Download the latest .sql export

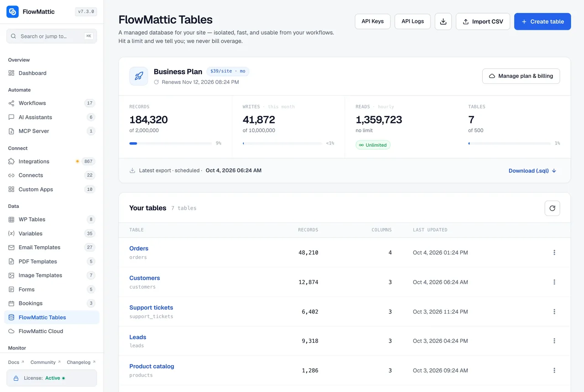click(532, 170)
